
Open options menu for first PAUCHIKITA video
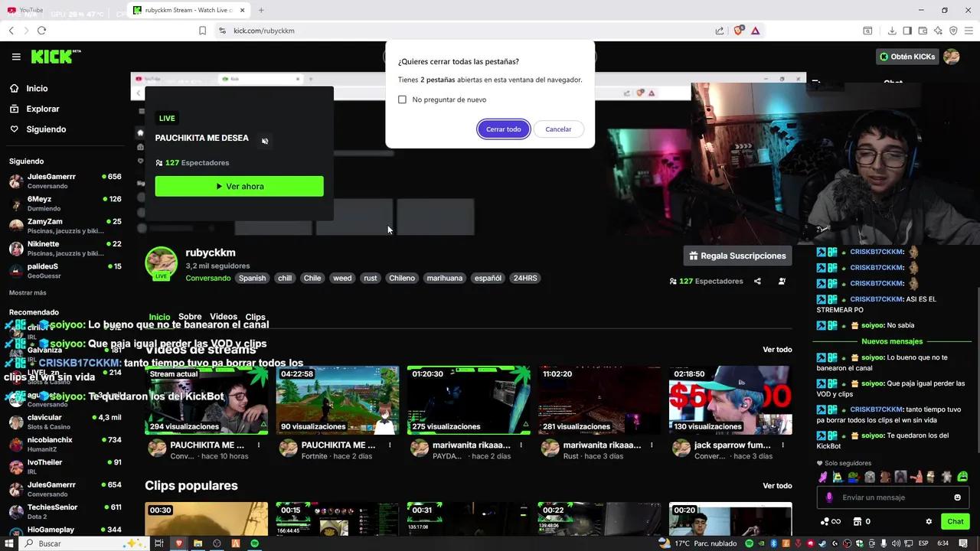[258, 445]
